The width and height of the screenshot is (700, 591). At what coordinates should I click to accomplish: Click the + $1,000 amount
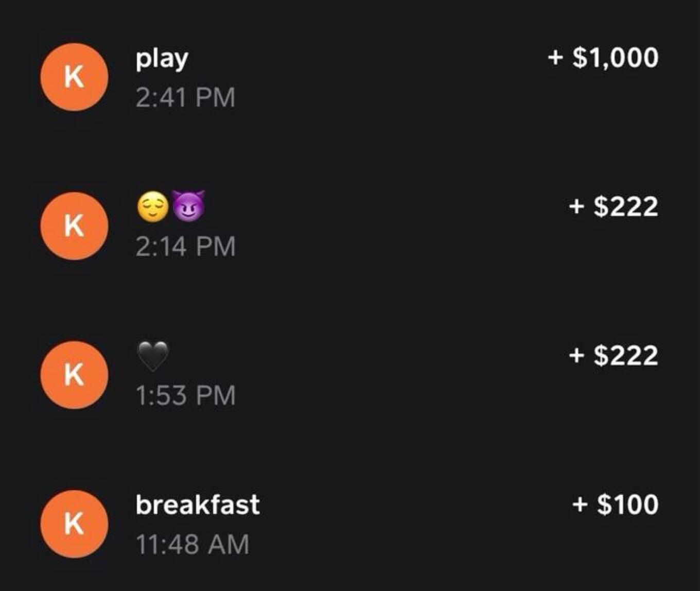pos(603,57)
